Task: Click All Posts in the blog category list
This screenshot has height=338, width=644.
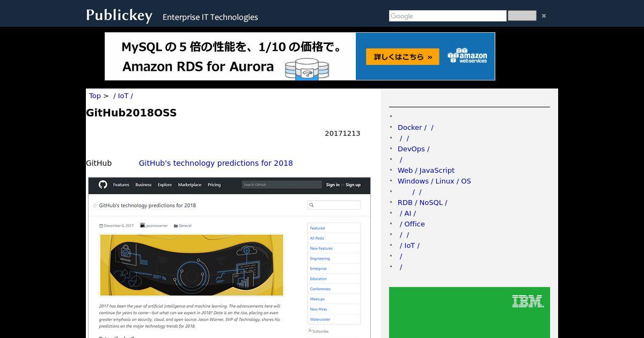Action: click(x=317, y=238)
